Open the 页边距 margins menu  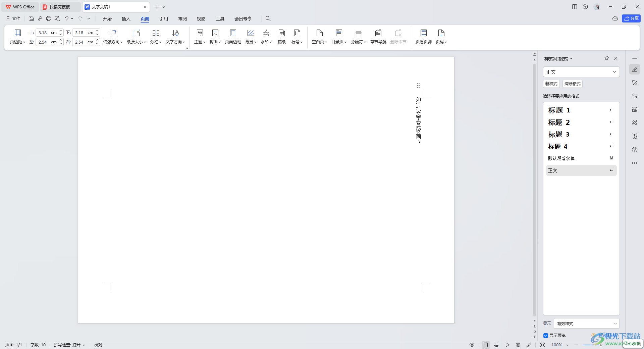[17, 37]
